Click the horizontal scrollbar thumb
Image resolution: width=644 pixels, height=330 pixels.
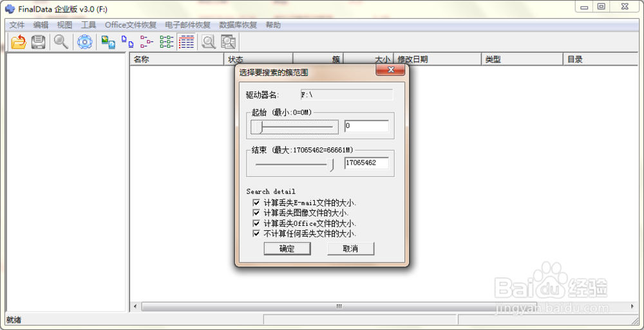click(x=339, y=307)
